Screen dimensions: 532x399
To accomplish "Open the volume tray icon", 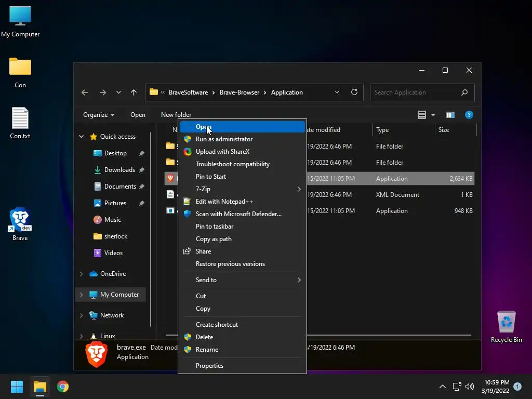I will [470, 387].
